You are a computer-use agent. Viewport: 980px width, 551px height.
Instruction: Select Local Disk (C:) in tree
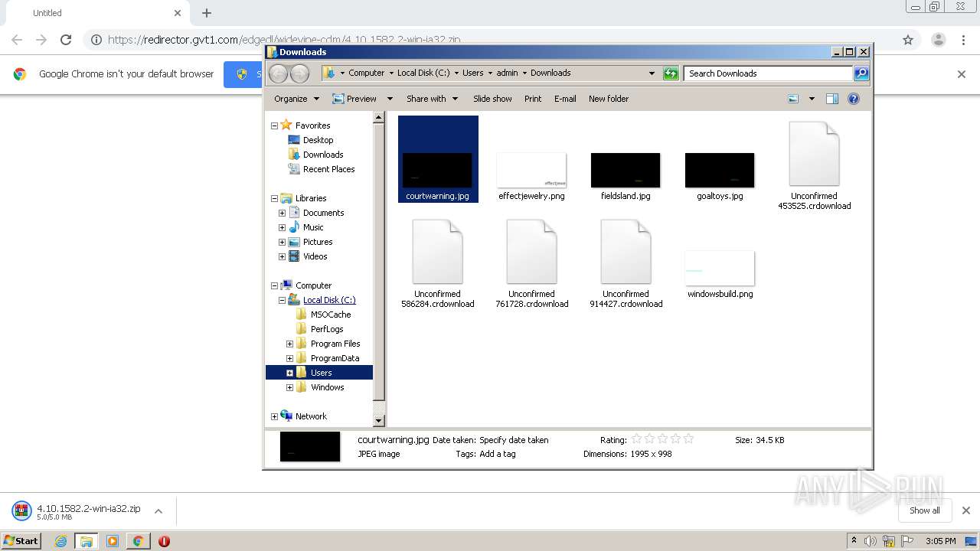coord(329,300)
